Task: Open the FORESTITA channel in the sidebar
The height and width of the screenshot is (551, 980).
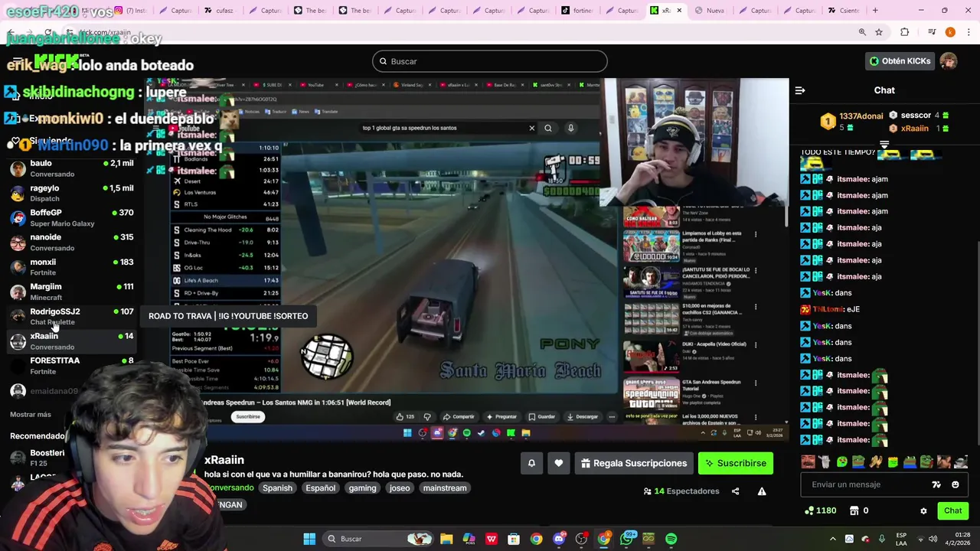Action: pyautogui.click(x=71, y=365)
